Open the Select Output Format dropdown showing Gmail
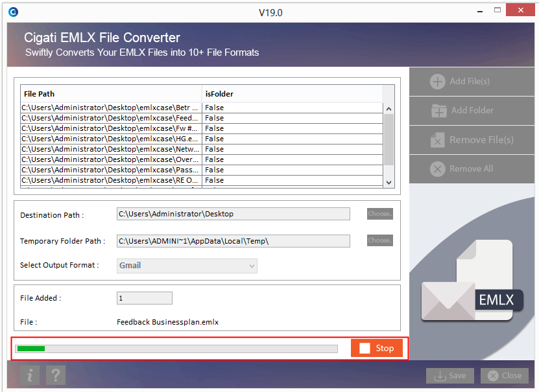This screenshot has height=392, width=539. click(x=187, y=266)
